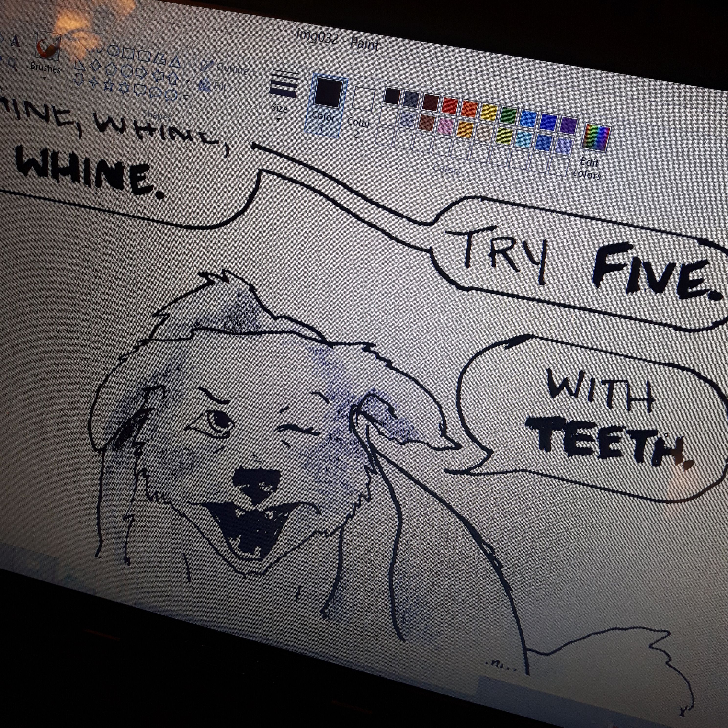Select the Magnifier zoom tool

coord(13,65)
